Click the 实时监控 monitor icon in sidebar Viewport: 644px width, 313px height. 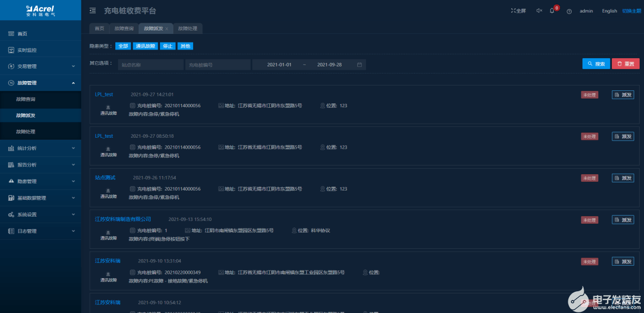(11, 50)
